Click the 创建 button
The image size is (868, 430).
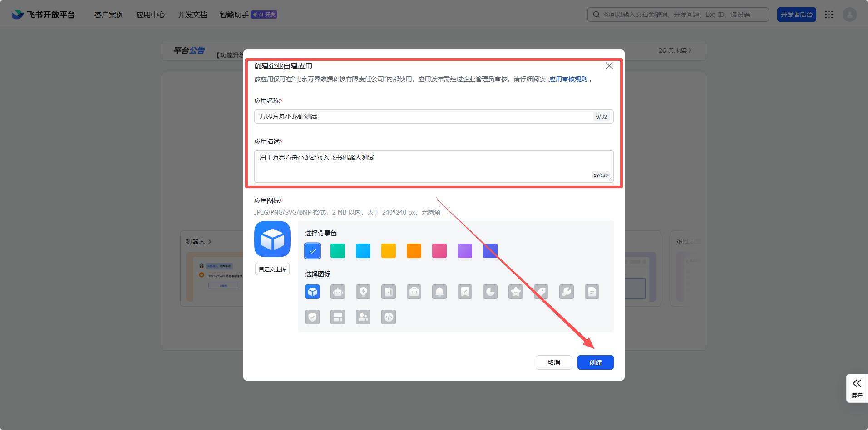595,362
